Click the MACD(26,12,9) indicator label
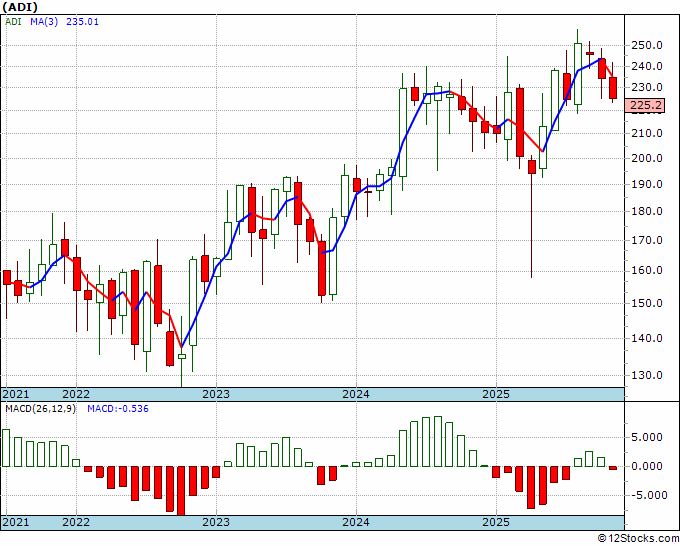The image size is (680, 546). tap(40, 409)
